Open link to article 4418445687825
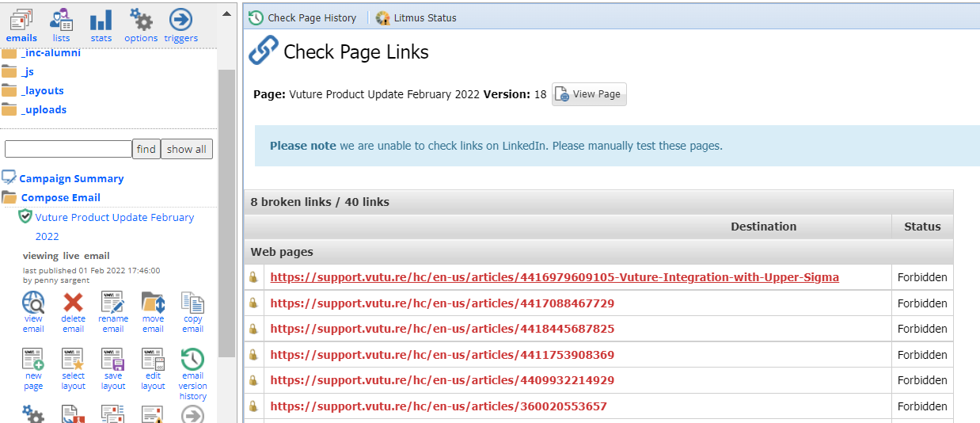Viewport: 980px width, 423px height. (442, 328)
